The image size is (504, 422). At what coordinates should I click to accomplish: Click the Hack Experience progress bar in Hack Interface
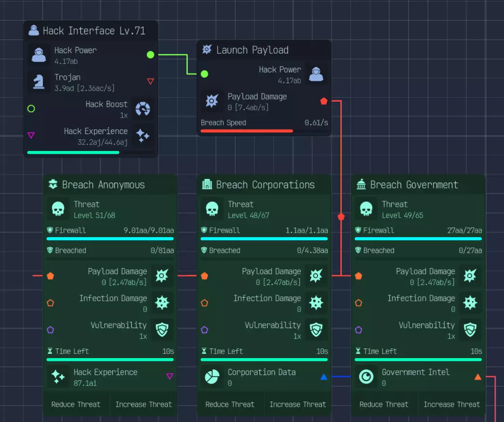(91, 152)
